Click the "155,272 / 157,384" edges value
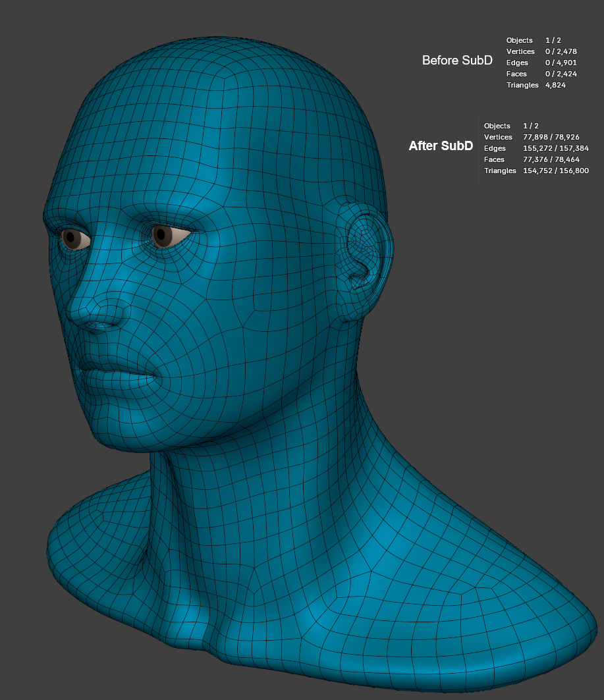 click(556, 148)
